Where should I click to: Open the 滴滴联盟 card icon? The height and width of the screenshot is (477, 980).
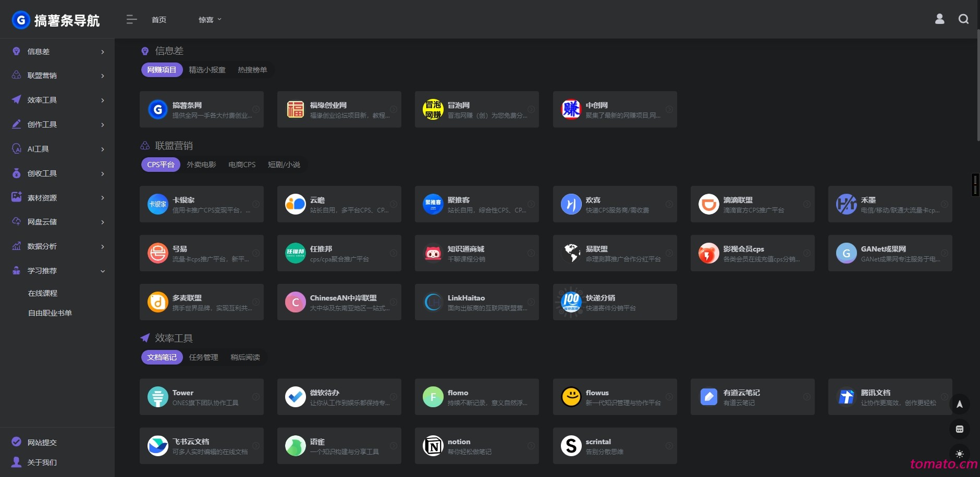click(x=708, y=204)
